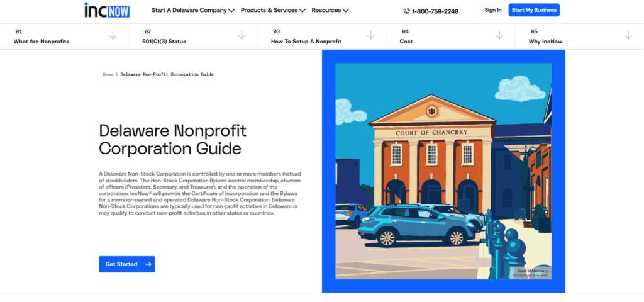Expand Products & Services chevron
644x302 pixels.
[x=303, y=11]
